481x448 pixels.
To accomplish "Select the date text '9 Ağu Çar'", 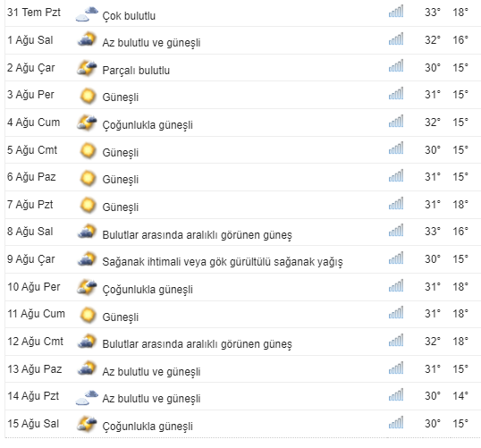I will [31, 259].
